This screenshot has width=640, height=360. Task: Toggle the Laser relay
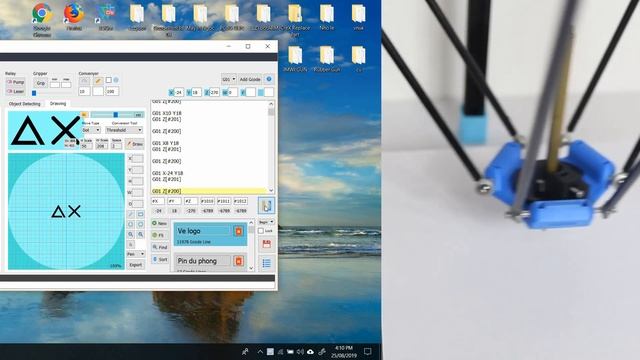click(x=15, y=91)
